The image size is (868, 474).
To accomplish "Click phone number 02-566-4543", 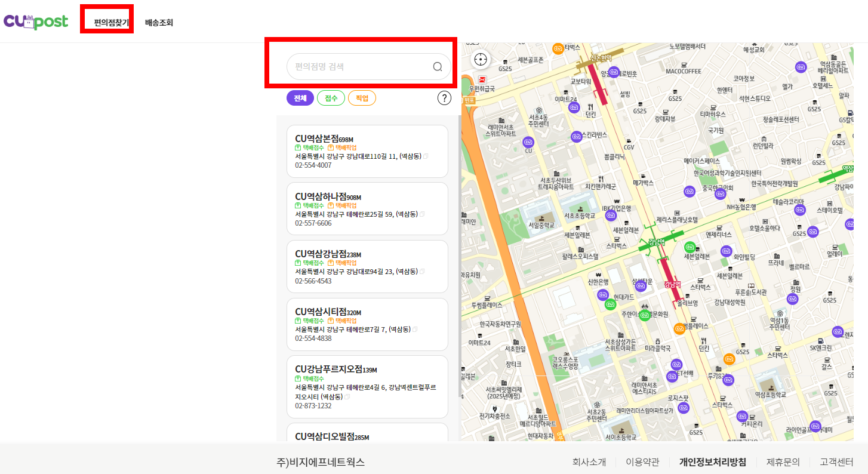I will tap(313, 281).
